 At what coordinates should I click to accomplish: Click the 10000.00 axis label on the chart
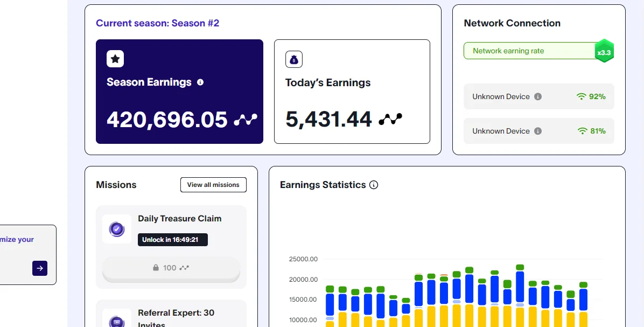pyautogui.click(x=304, y=319)
